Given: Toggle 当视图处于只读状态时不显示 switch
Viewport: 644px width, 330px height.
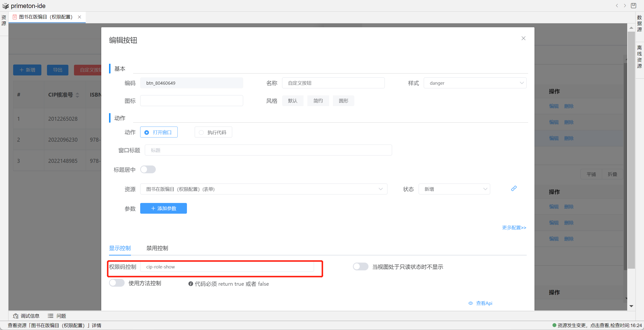Looking at the screenshot, I should pos(360,266).
